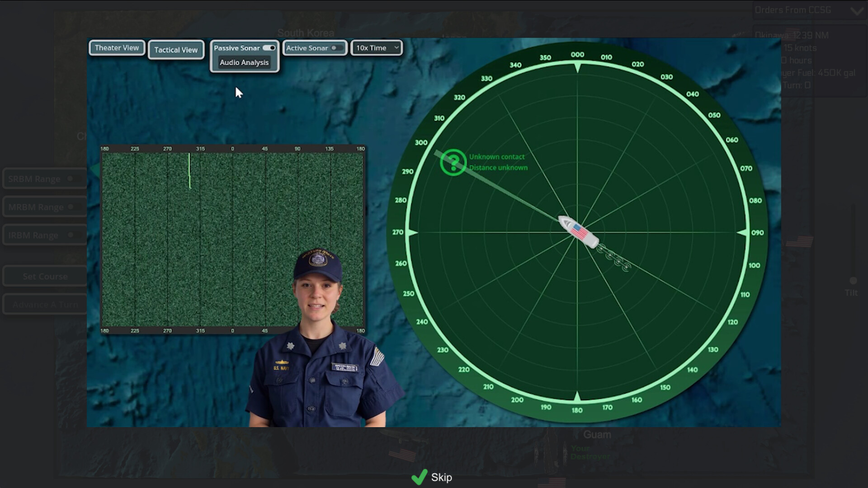Screen dimensions: 868x488
Task: Toggle the MRBM Range switch
Action: [x=70, y=206]
